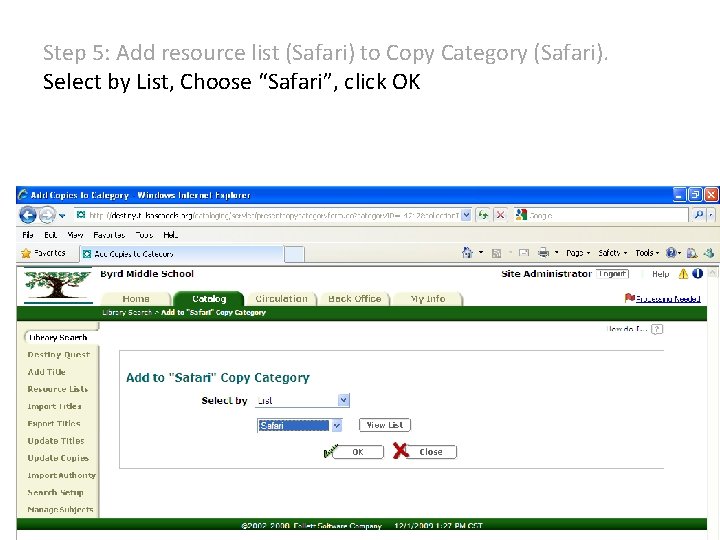Click the Help link near Site Administrator
720x540 pixels.
tap(660, 274)
